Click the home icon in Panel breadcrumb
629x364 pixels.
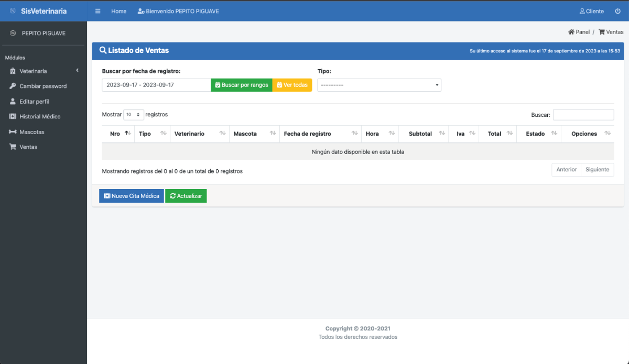point(571,32)
